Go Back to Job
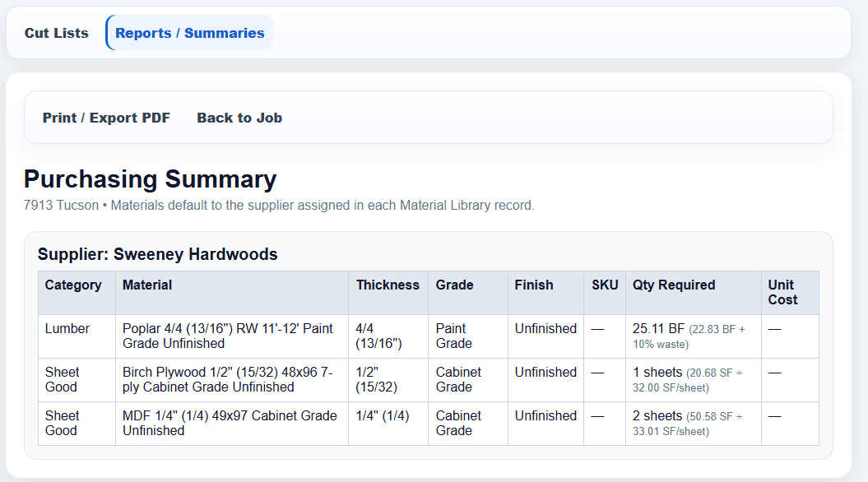The height and width of the screenshot is (482, 868). pyautogui.click(x=239, y=118)
